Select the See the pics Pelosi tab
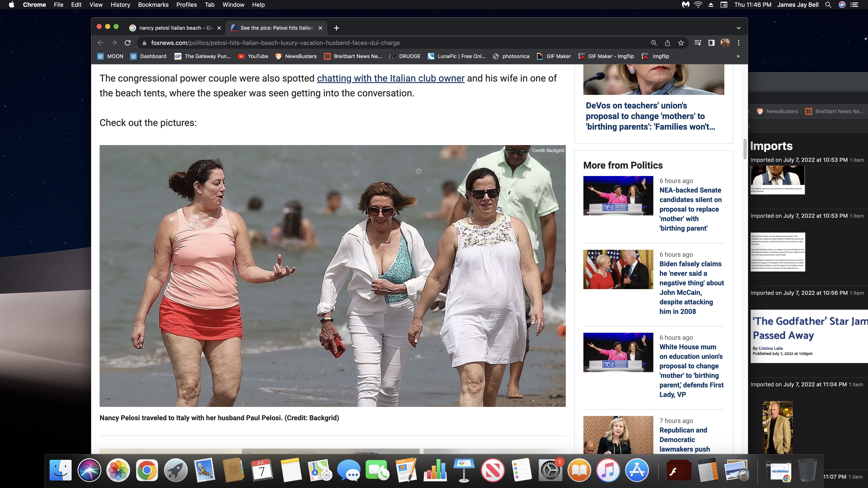This screenshot has height=488, width=868. 276,28
